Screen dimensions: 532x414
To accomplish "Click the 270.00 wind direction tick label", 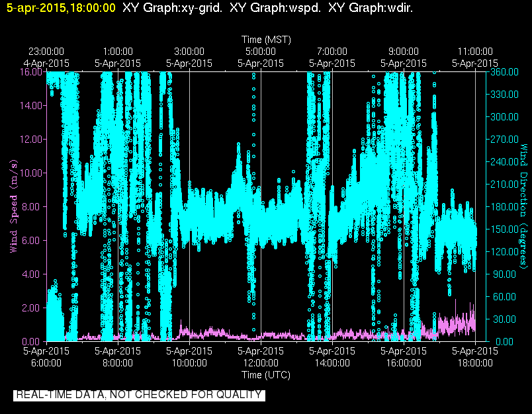I will 504,140.
